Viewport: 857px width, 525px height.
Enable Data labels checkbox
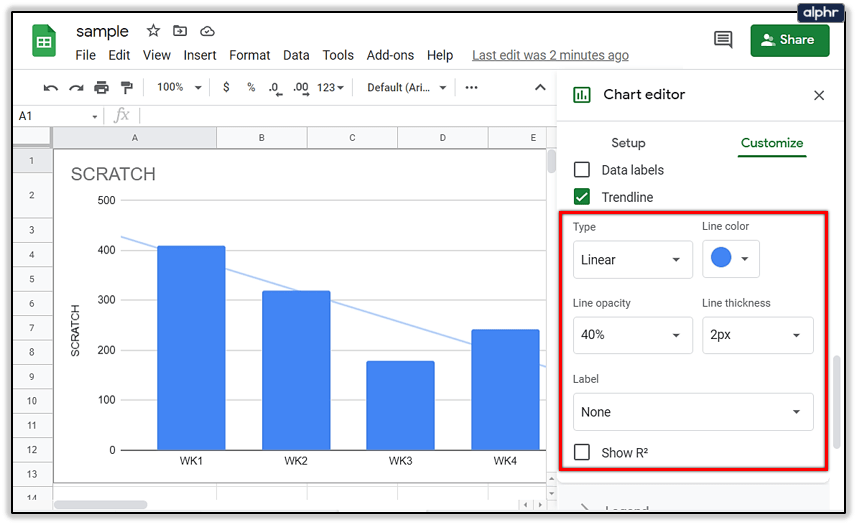[582, 169]
